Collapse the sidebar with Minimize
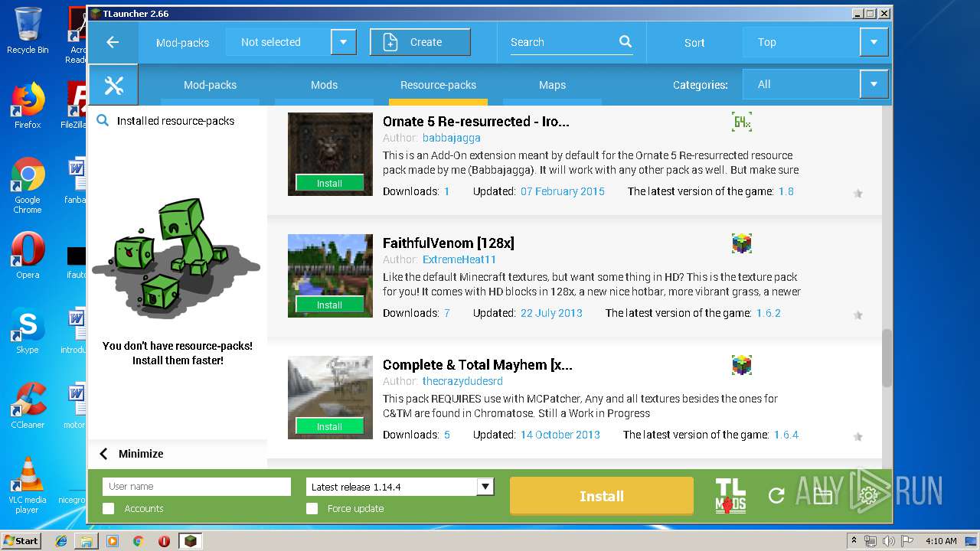 coord(132,454)
